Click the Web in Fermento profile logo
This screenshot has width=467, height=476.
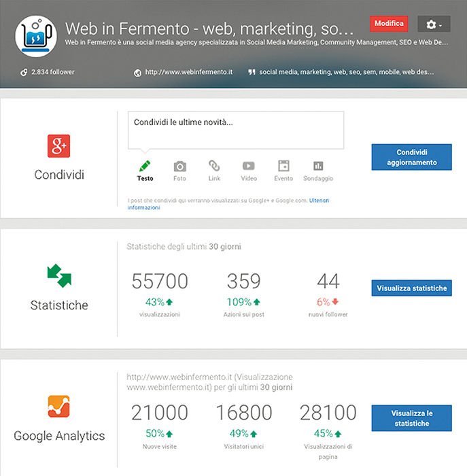click(36, 37)
